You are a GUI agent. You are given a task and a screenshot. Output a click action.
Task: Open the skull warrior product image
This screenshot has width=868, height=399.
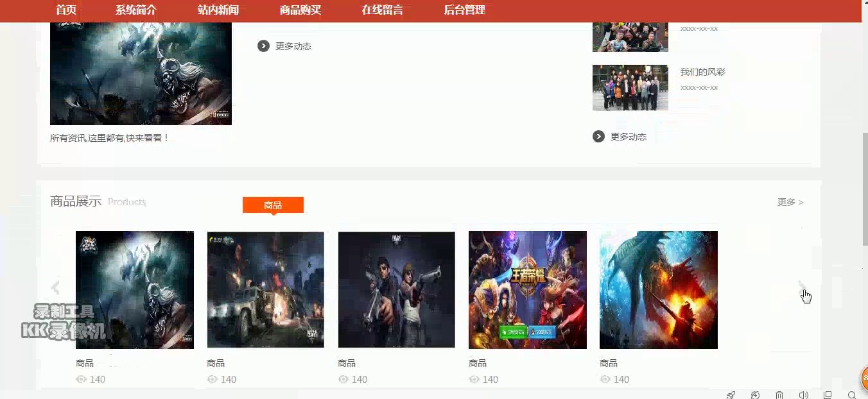coord(135,290)
